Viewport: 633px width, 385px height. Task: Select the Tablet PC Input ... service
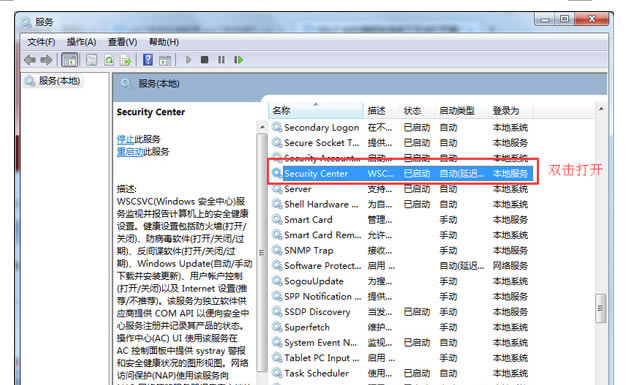click(x=321, y=358)
